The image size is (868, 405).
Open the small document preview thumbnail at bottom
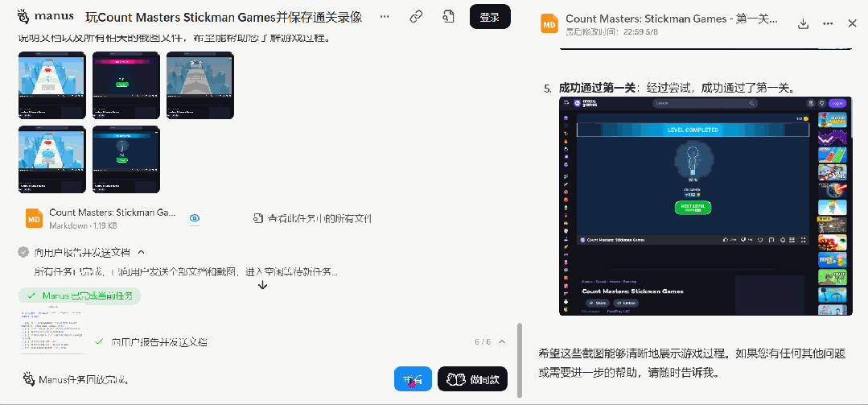pos(52,331)
